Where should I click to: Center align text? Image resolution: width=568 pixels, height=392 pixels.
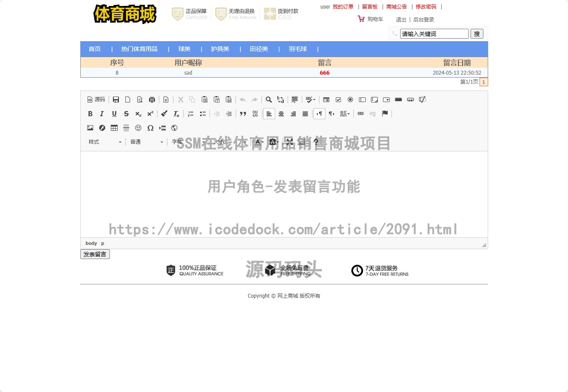click(281, 114)
